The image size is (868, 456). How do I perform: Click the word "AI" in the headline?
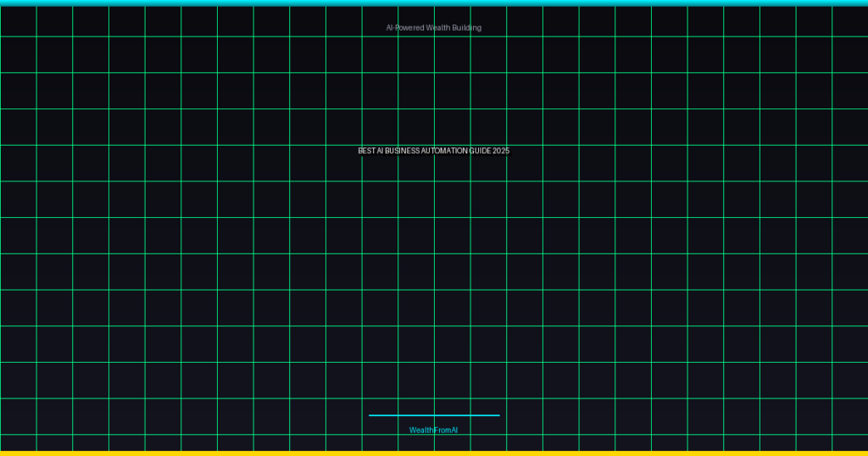pyautogui.click(x=381, y=151)
